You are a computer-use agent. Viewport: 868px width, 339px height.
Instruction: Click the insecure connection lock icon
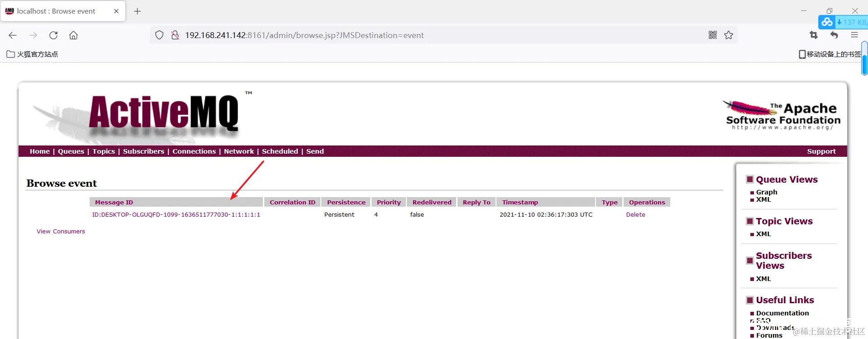[175, 35]
